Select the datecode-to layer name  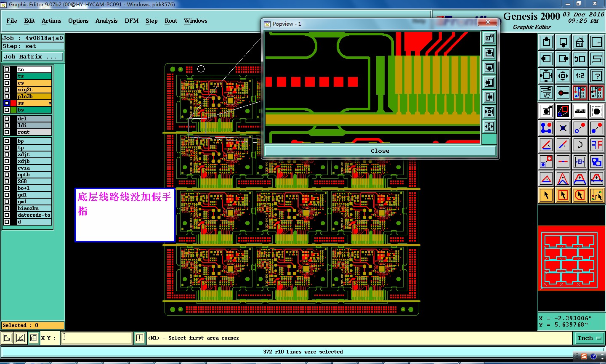(35, 215)
